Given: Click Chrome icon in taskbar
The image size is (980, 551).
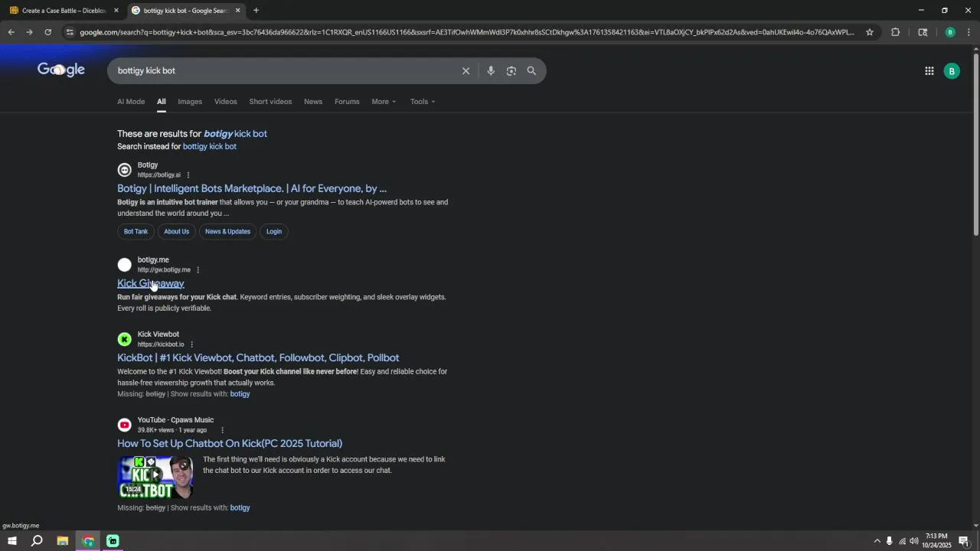Looking at the screenshot, I should [x=88, y=541].
